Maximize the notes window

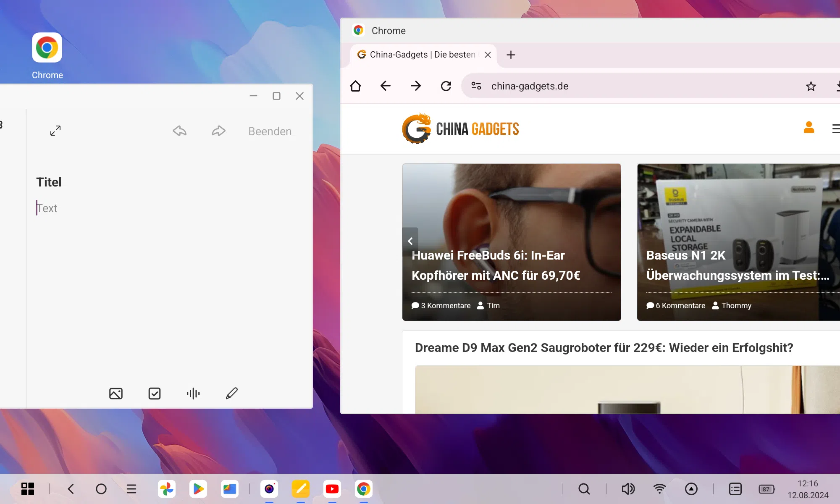(276, 96)
